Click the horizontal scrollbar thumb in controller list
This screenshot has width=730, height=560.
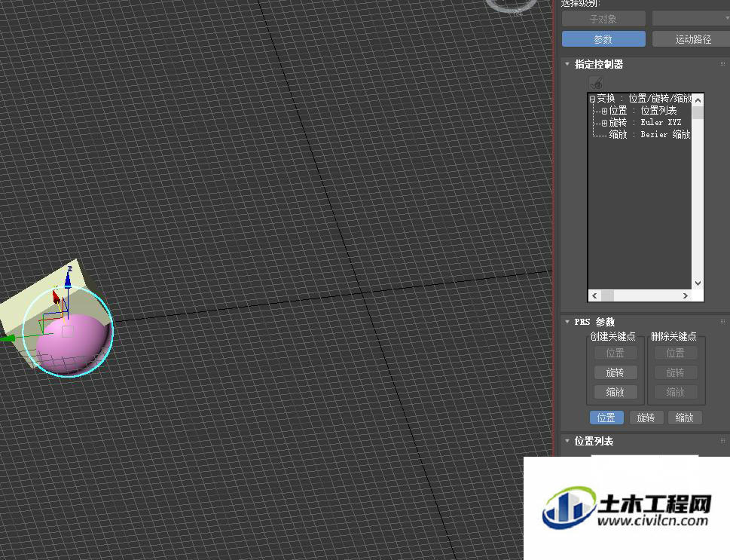(607, 295)
